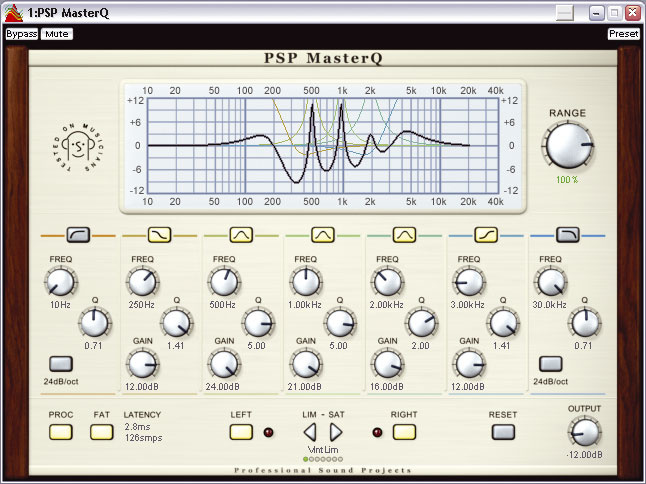Click the -12.00dB output value
This screenshot has width=646, height=484.
pyautogui.click(x=584, y=455)
